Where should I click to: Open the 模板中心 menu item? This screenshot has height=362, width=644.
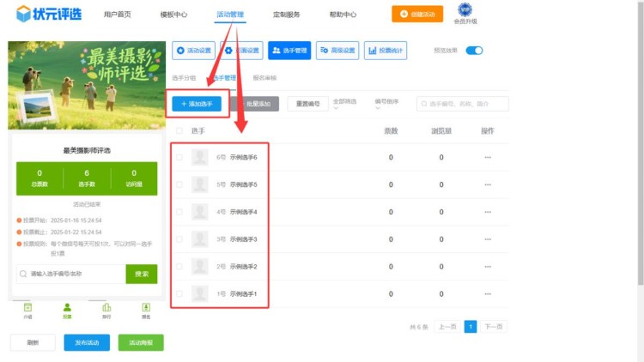(x=173, y=15)
